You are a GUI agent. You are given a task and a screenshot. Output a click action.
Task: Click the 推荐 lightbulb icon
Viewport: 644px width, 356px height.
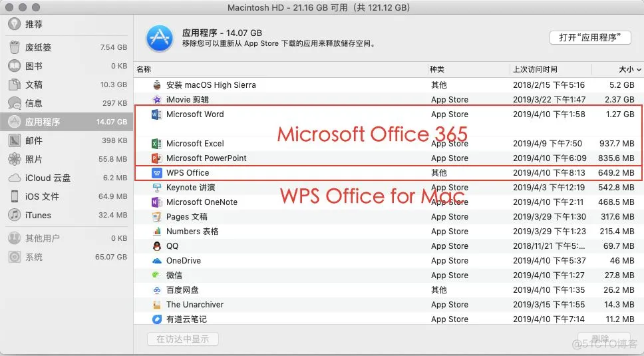(15, 24)
